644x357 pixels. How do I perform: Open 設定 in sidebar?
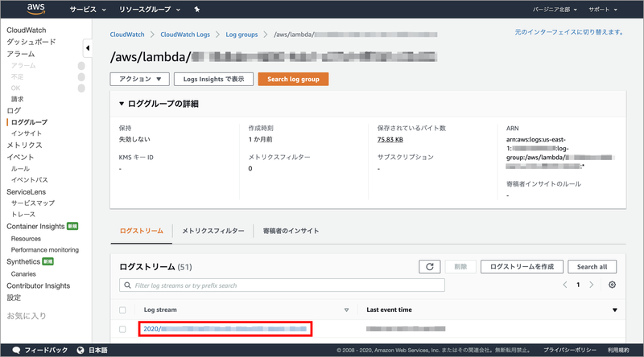pyautogui.click(x=14, y=298)
